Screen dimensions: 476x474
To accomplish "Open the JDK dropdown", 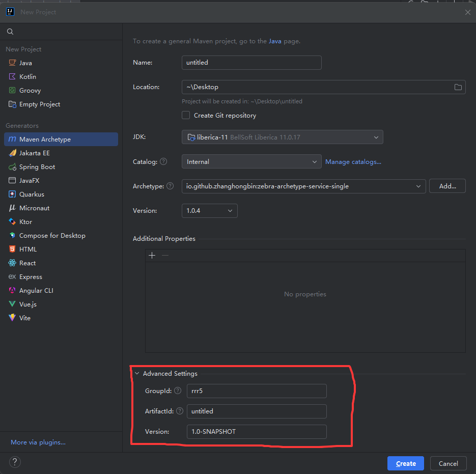I will pyautogui.click(x=283, y=137).
